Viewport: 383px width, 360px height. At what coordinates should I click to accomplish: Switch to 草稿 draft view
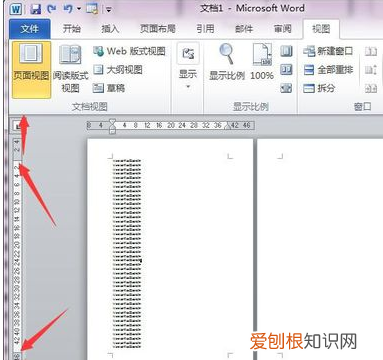tap(109, 88)
